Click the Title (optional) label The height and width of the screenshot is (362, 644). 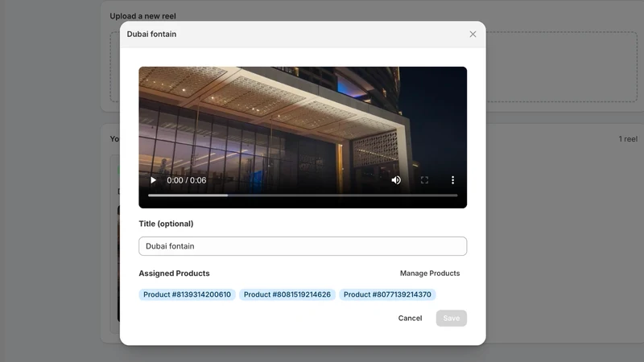click(x=166, y=224)
